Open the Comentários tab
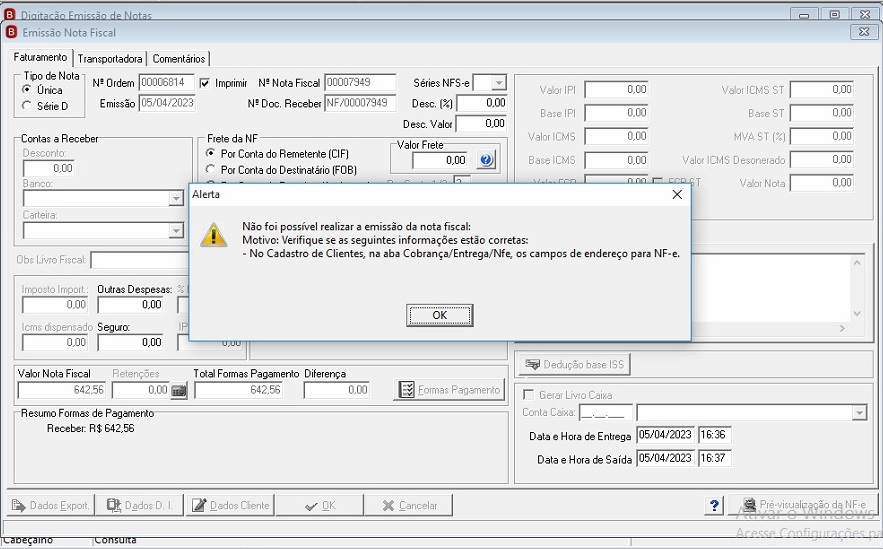Screen dimensions: 883x549 click(179, 59)
